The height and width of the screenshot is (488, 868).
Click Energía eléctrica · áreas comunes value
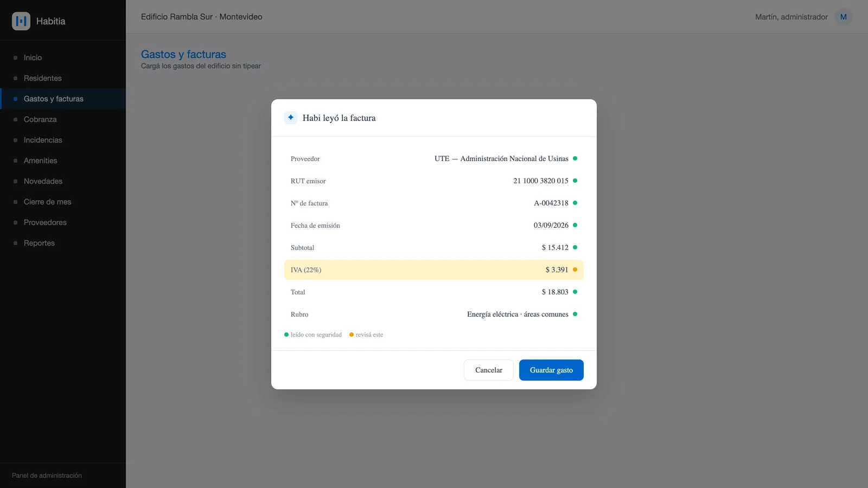pos(518,314)
